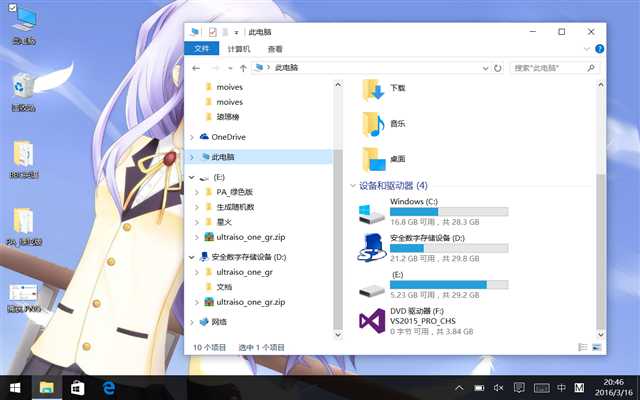Collapse the 安全数字存储设备 (D:) tree node
Viewport: 640px width, 400px height.
[x=191, y=257]
